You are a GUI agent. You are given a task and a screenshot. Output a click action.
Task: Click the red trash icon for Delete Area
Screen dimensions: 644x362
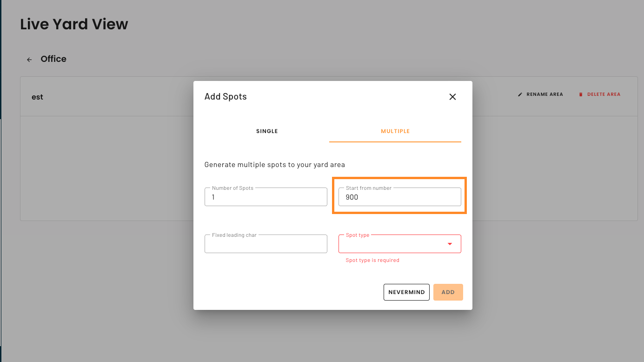(581, 94)
